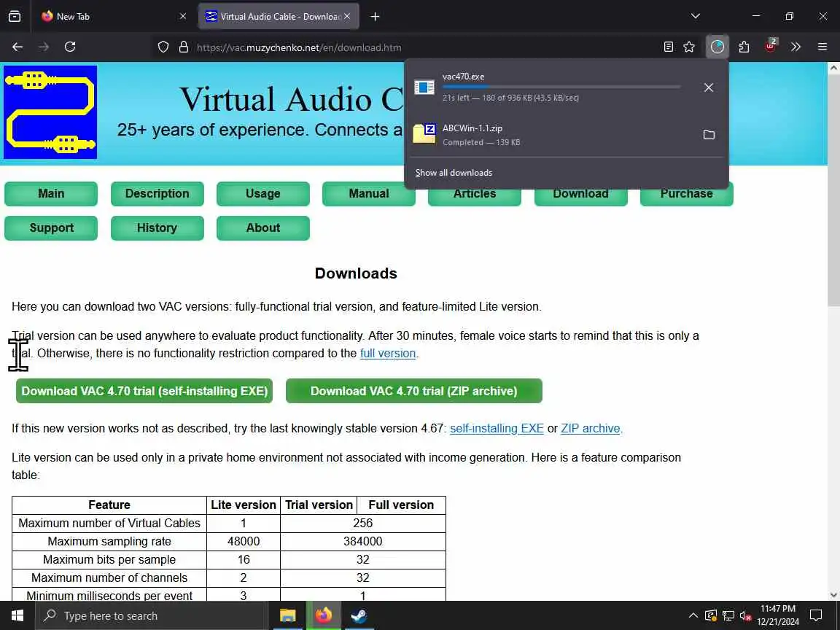Click the taskbar search box
840x630 pixels.
point(152,615)
